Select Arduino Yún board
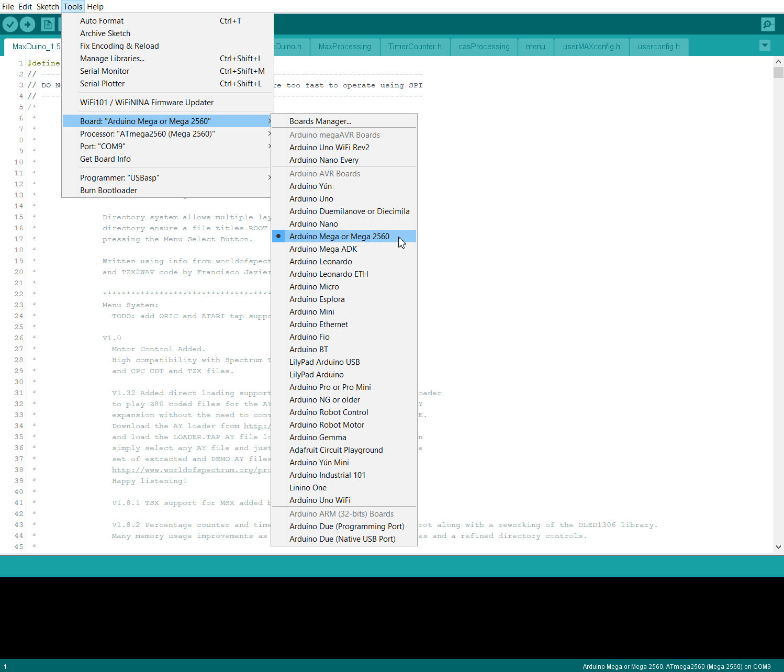This screenshot has height=672, width=784. pos(344,186)
